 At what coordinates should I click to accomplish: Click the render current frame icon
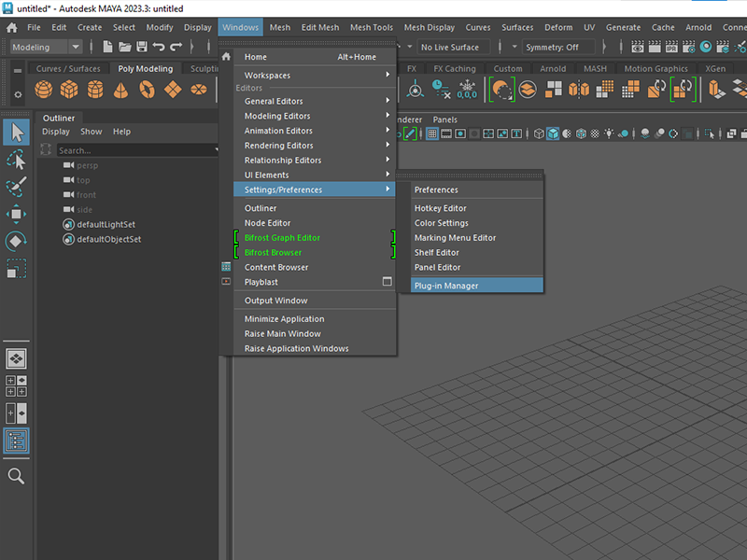pyautogui.click(x=655, y=47)
